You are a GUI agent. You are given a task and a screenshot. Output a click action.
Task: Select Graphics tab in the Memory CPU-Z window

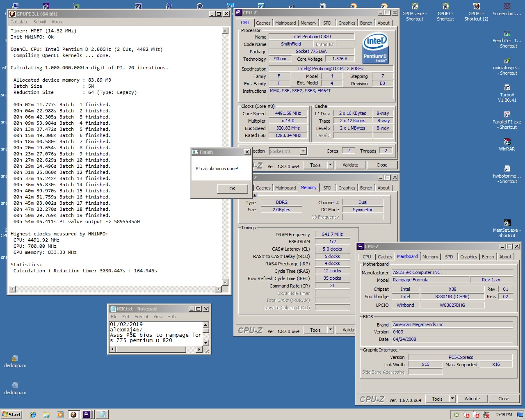click(347, 188)
